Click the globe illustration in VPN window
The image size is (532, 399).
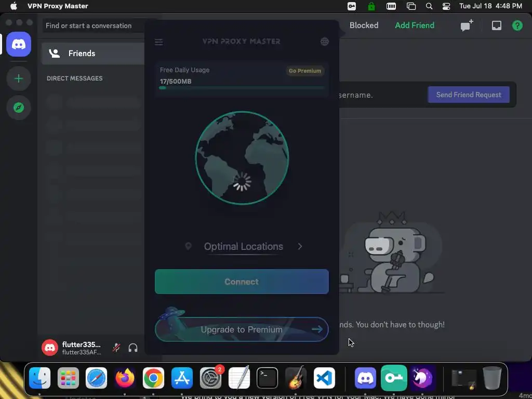pos(242,158)
